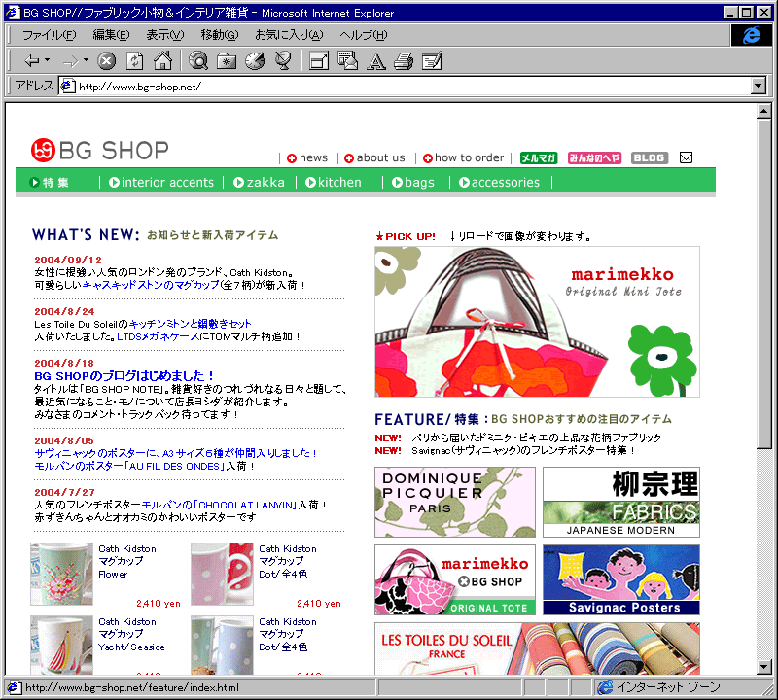Image resolution: width=778 pixels, height=700 pixels.
Task: Refresh the page using the Refresh icon
Action: pos(134,61)
